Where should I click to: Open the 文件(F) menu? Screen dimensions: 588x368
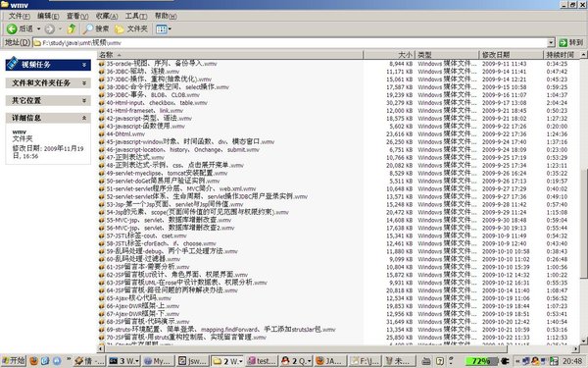coord(20,16)
